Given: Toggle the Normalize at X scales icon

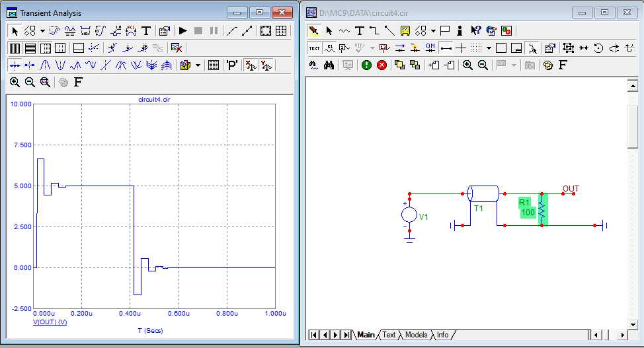Looking at the screenshot, I should (250, 65).
